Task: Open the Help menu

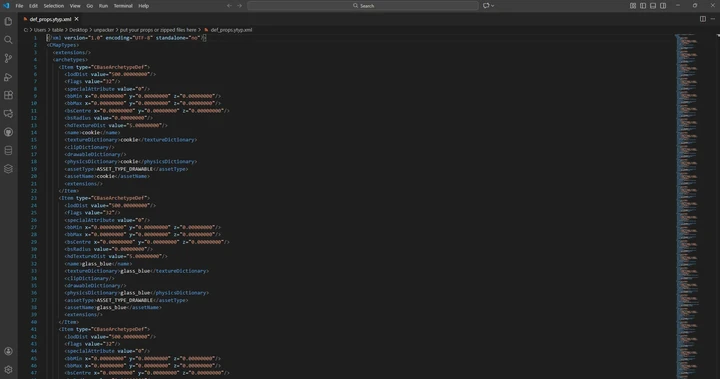Action: (x=144, y=6)
